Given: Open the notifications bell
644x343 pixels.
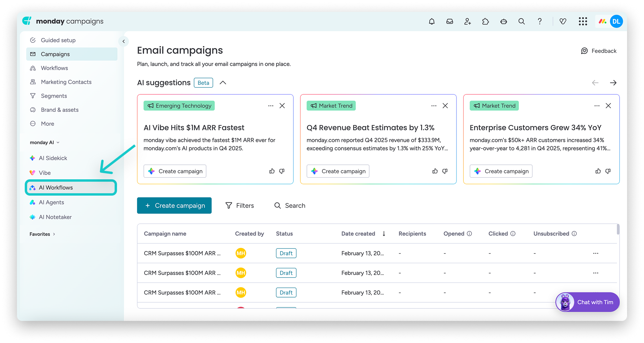Looking at the screenshot, I should pyautogui.click(x=432, y=21).
